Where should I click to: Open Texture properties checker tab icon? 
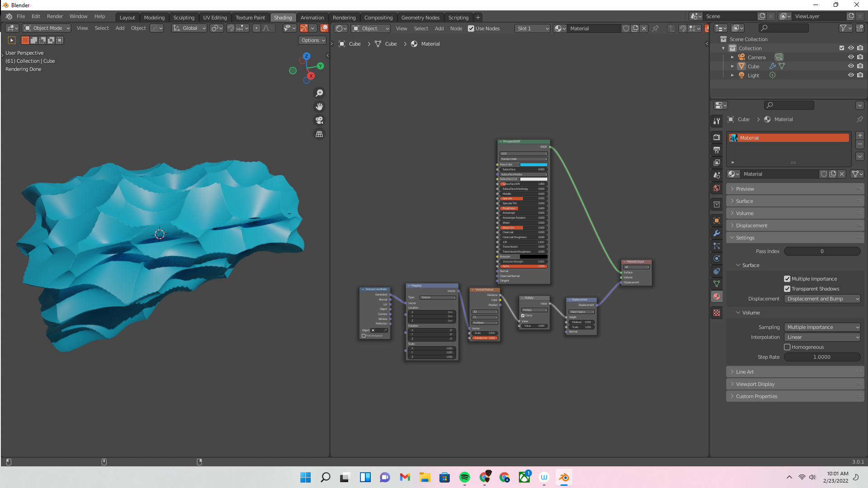tap(717, 313)
